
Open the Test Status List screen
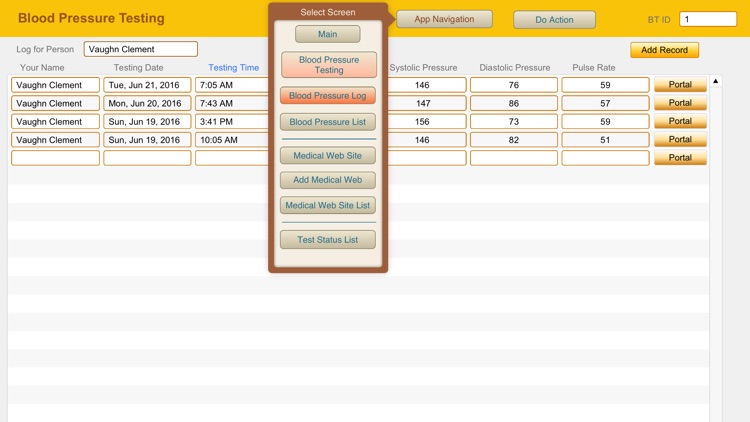point(328,240)
